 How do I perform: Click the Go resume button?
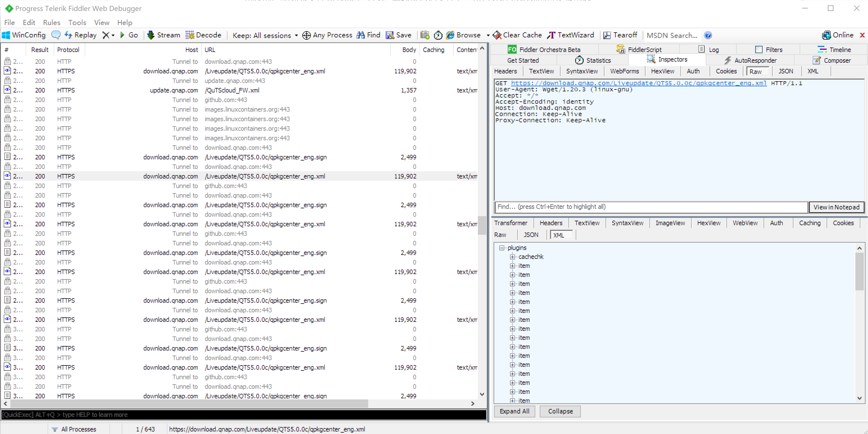click(129, 35)
